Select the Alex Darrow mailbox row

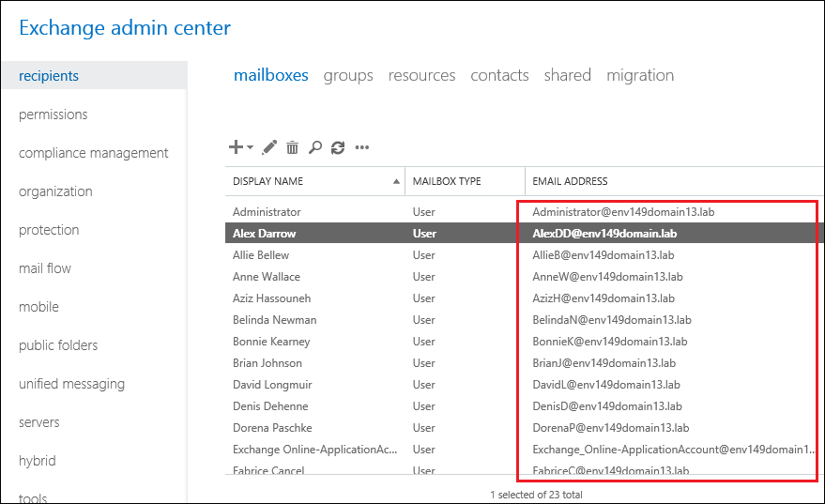pos(524,233)
